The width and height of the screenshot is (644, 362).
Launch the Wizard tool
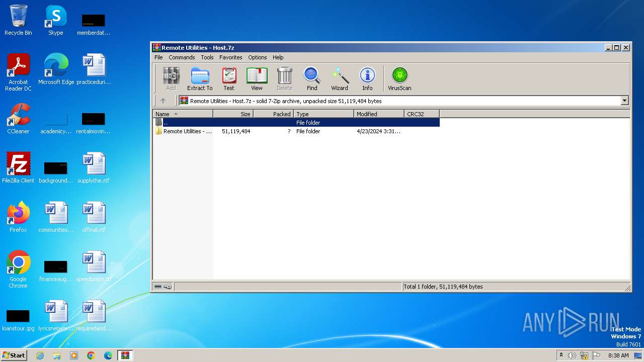tap(340, 79)
